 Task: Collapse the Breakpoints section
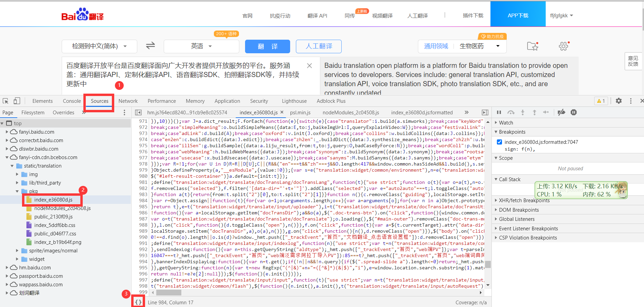click(512, 132)
